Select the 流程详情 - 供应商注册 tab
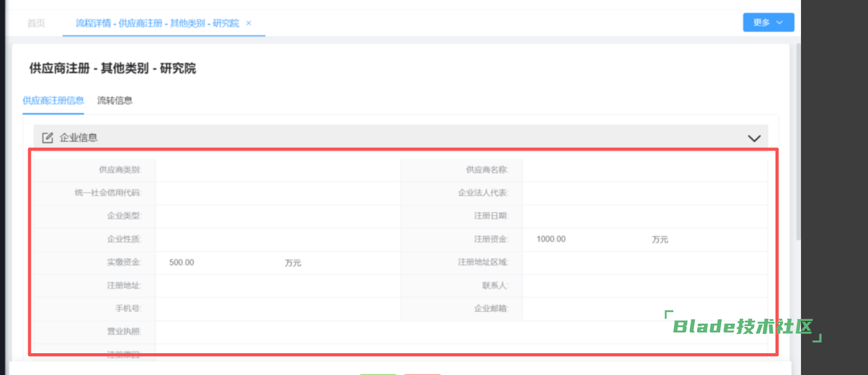Viewport: 868px width, 375px height. (x=157, y=23)
